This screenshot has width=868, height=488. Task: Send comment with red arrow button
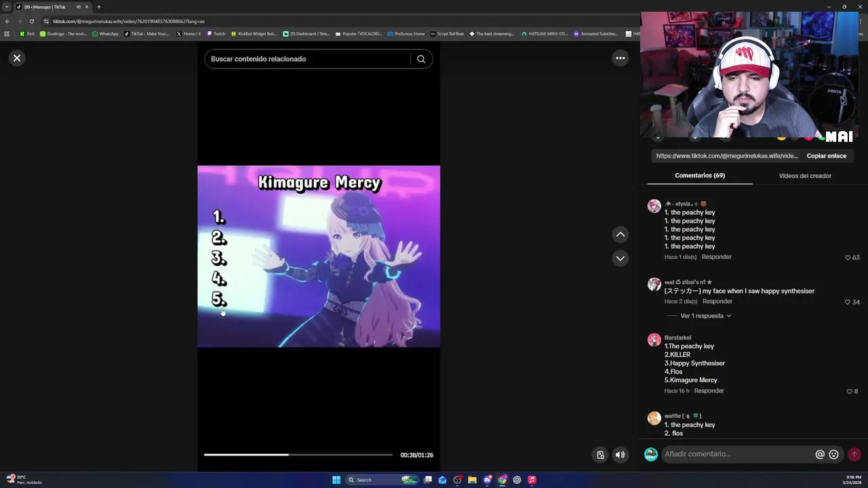tap(854, 454)
